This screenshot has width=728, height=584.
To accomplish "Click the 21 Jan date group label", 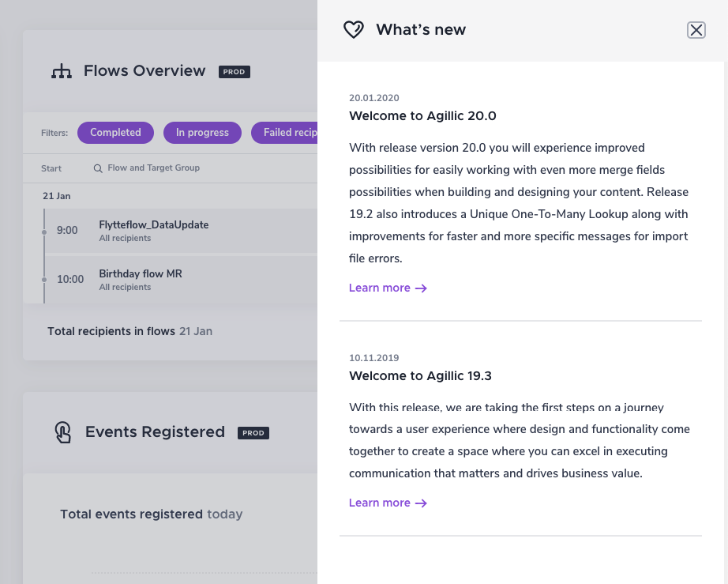I will tap(57, 196).
